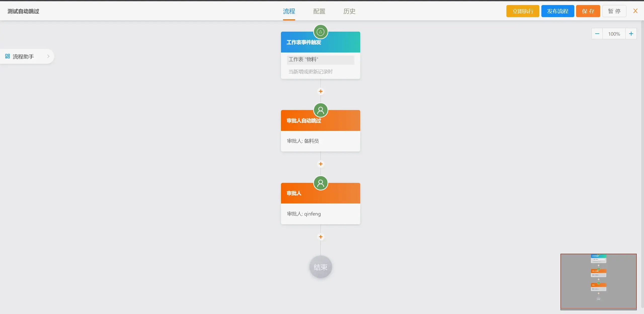Screen dimensions: 644x314
Task: Click the third plus add step icon
Action: click(320, 237)
